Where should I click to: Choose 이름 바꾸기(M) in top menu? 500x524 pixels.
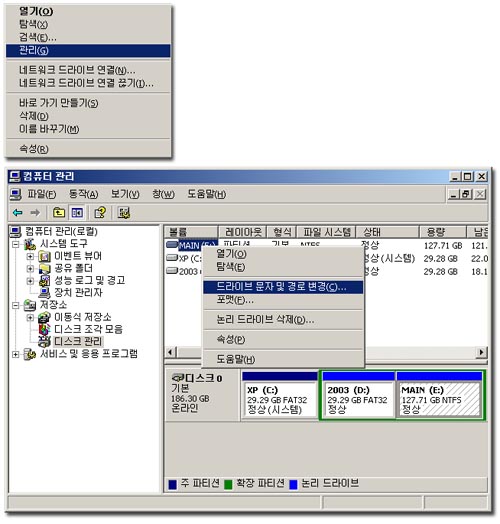tap(88, 129)
